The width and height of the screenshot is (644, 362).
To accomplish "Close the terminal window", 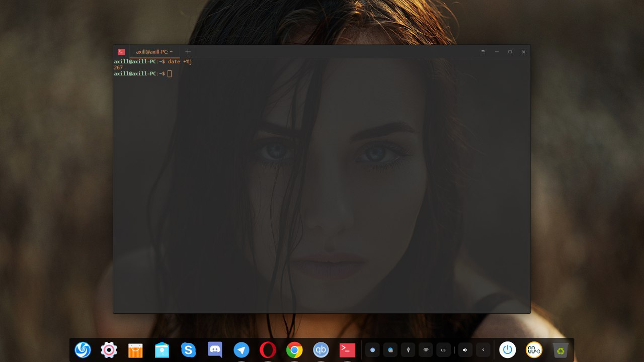I will [x=523, y=52].
